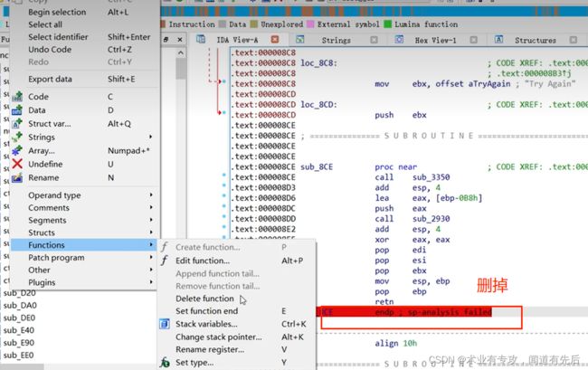Screen dimensions: 588x370
Task: Close the functions panel with X
Action: click(x=180, y=40)
